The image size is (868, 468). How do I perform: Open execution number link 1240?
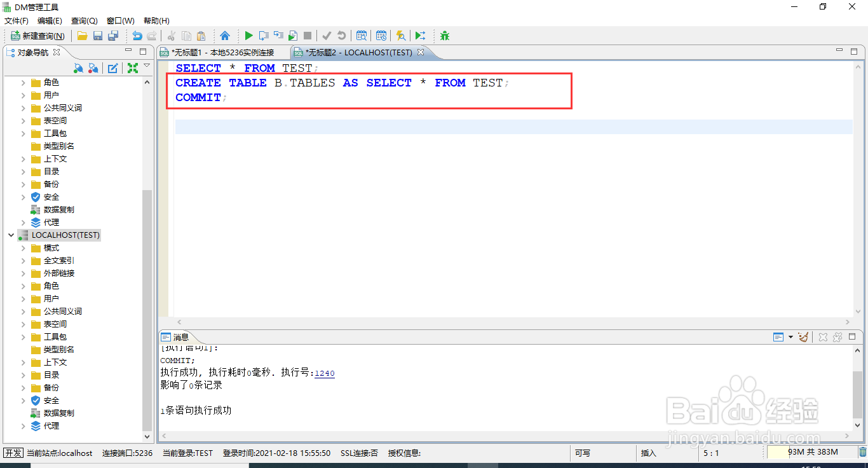pos(325,373)
